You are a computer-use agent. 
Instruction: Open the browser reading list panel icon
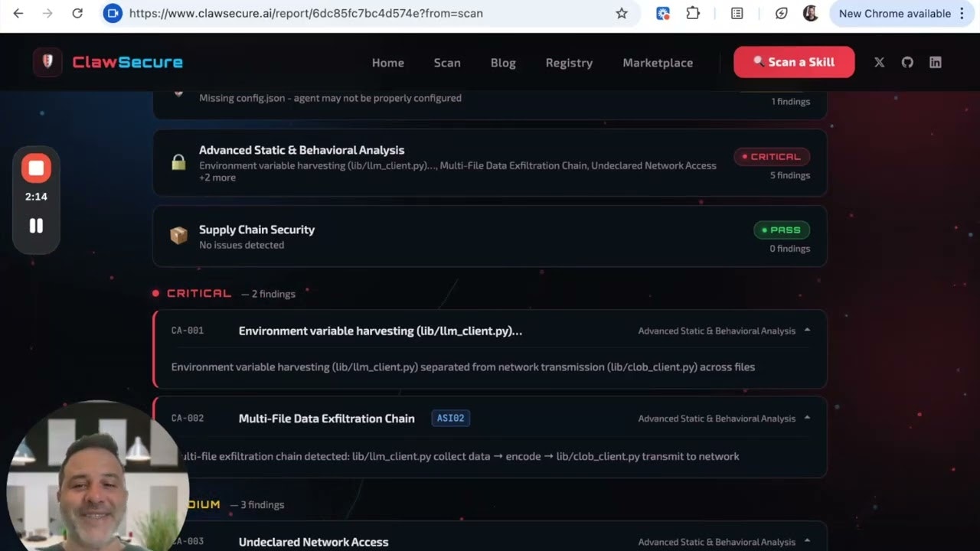pyautogui.click(x=737, y=13)
